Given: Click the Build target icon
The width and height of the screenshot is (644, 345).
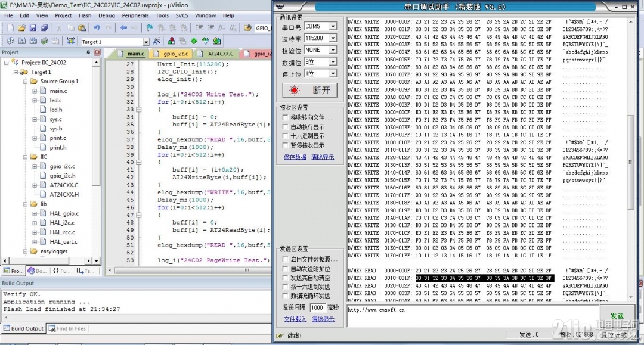Looking at the screenshot, I should click(22, 41).
